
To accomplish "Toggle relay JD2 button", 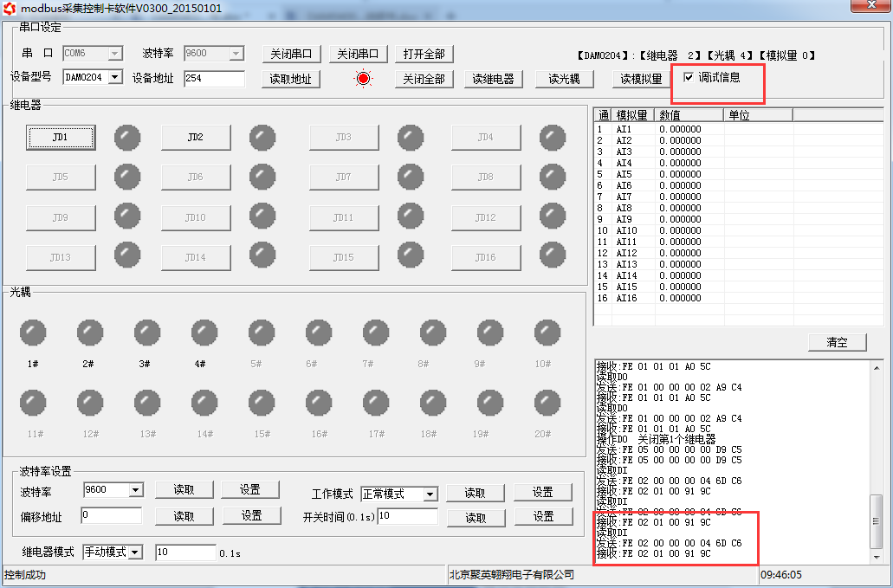I will click(x=196, y=137).
